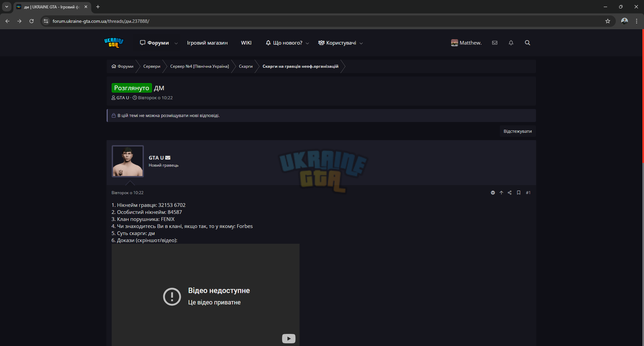Click the thread date Вівторок о 10:22 under title
The image size is (644, 346).
click(155, 98)
